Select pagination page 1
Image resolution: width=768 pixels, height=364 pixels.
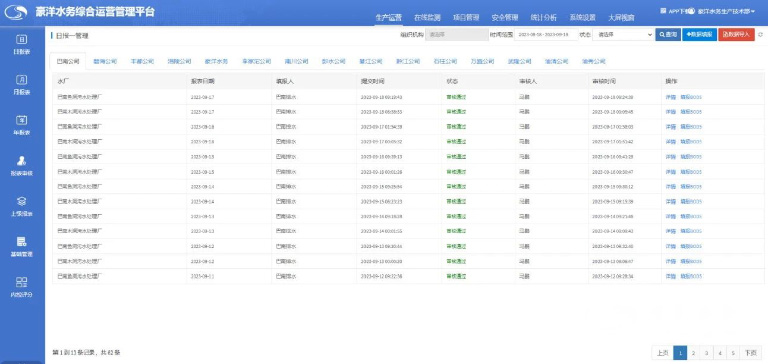click(x=680, y=353)
